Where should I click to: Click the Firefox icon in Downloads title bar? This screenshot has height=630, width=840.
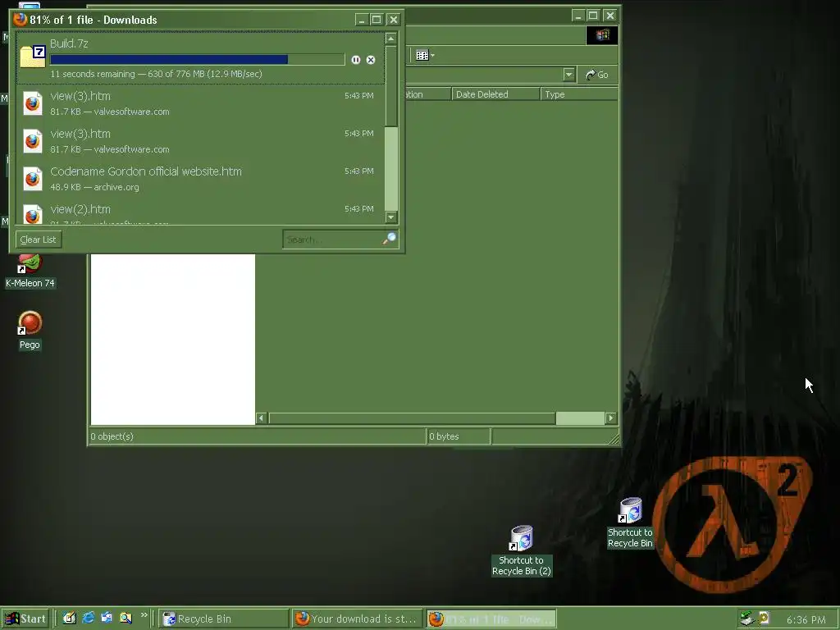tap(21, 20)
